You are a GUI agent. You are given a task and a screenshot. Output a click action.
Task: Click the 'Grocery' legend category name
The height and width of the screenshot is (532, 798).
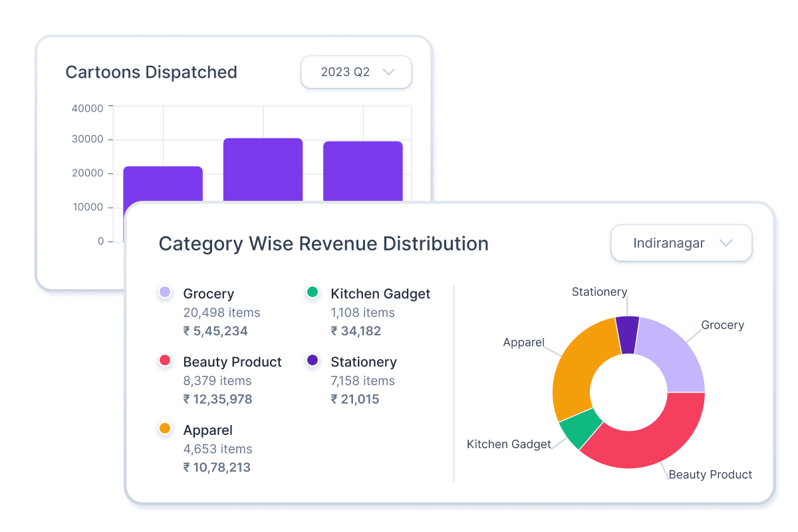(209, 293)
